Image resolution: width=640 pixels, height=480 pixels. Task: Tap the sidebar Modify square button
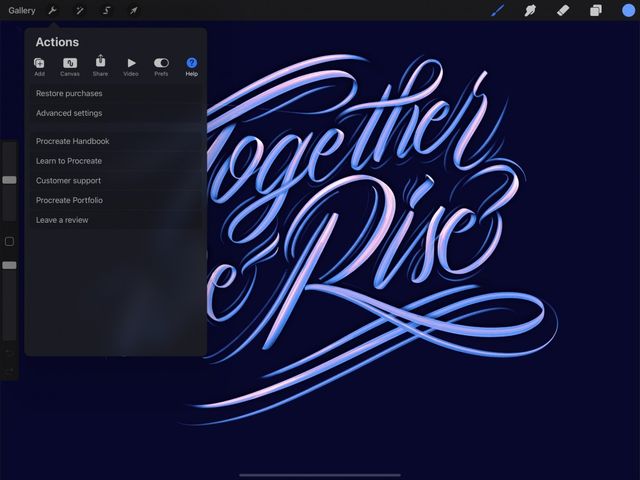9,241
